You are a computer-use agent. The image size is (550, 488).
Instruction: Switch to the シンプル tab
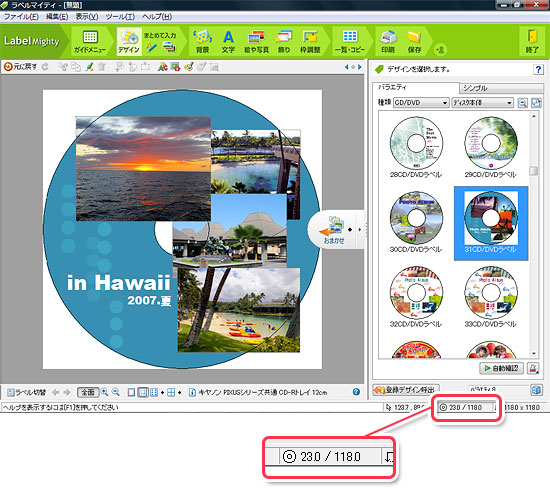pos(475,88)
